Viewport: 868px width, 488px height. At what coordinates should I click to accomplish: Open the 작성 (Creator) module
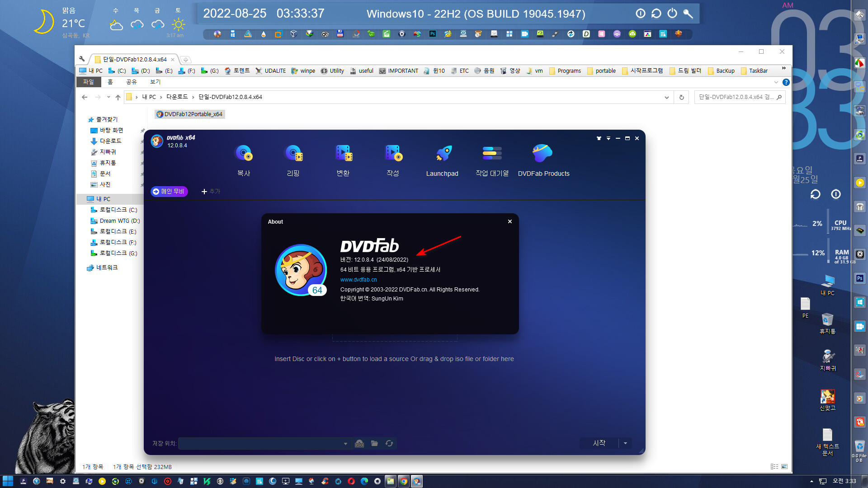(393, 160)
